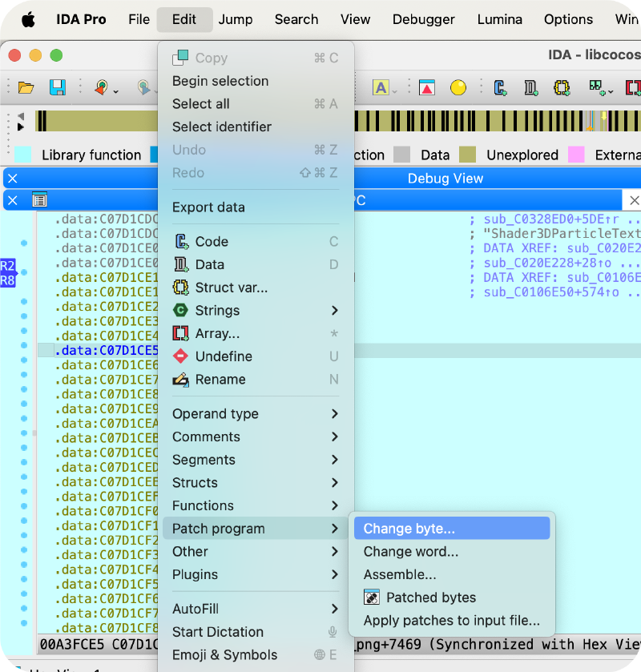Viewport: 641px width, 672px height.
Task: Click the Save database floppy icon
Action: coord(58,87)
